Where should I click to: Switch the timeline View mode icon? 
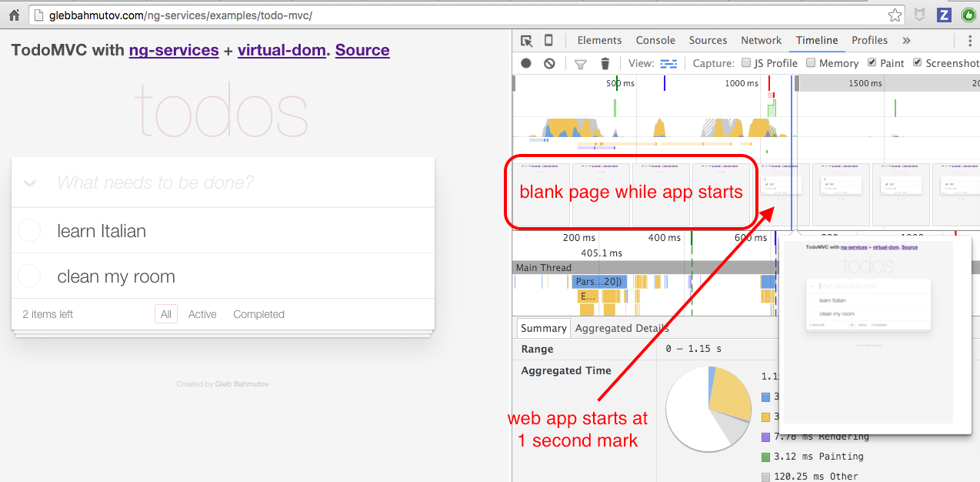[668, 63]
